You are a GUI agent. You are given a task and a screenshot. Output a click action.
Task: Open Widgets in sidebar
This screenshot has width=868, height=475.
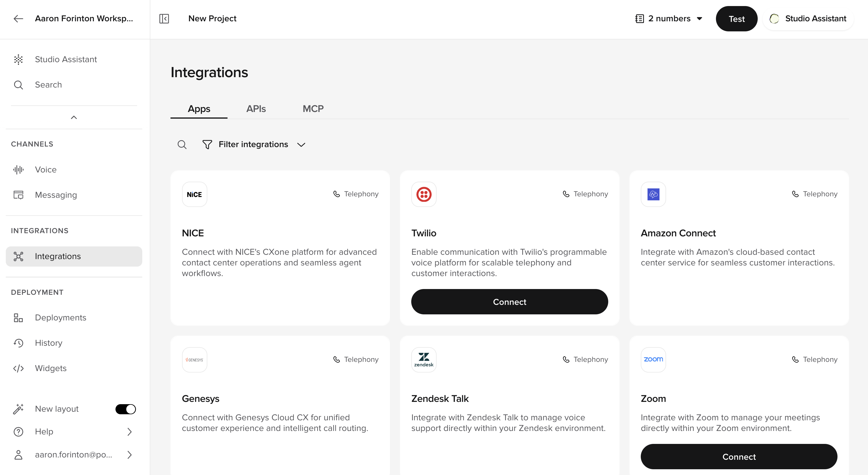[74, 368]
